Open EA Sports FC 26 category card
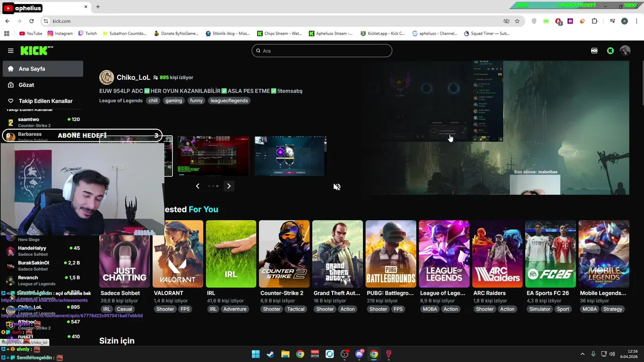This screenshot has height=362, width=644. (x=550, y=254)
